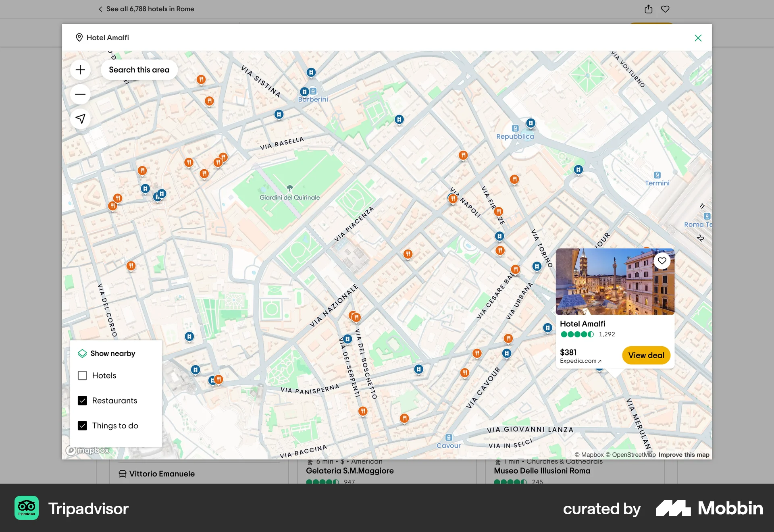Zoom in on the map
Viewport: 774px width, 532px height.
[80, 69]
